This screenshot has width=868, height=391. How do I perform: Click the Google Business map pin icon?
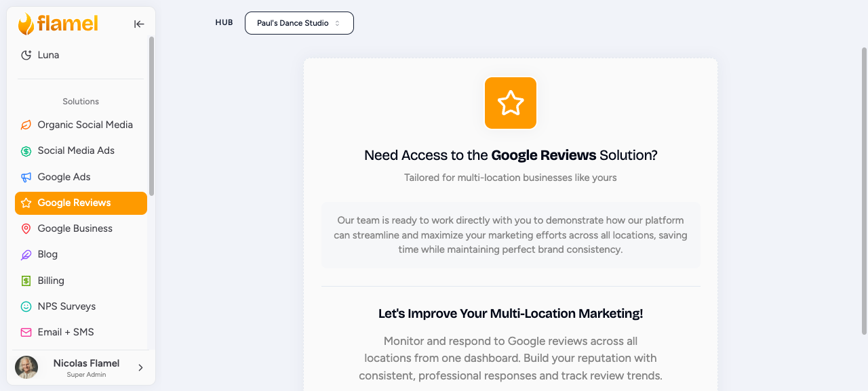[x=26, y=229]
